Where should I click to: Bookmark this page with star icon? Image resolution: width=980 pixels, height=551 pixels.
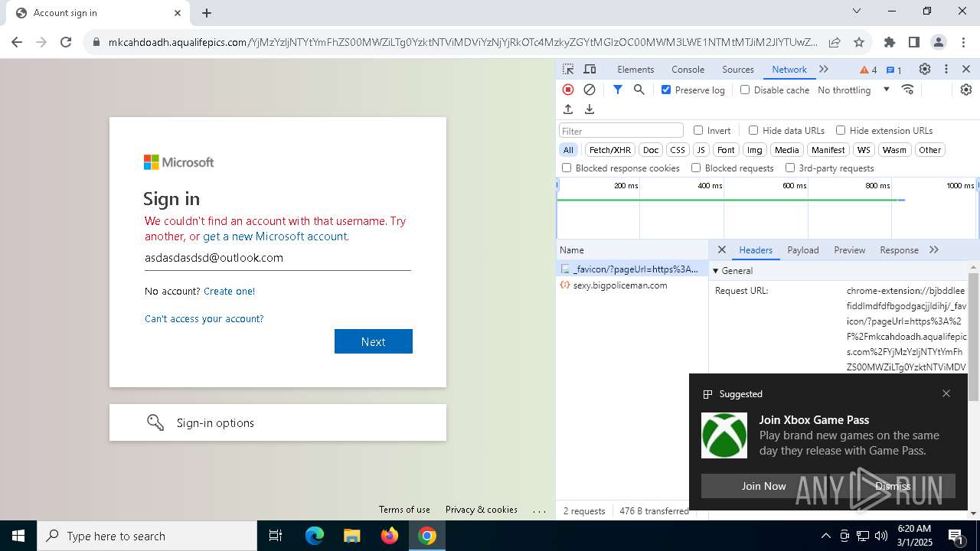click(859, 42)
